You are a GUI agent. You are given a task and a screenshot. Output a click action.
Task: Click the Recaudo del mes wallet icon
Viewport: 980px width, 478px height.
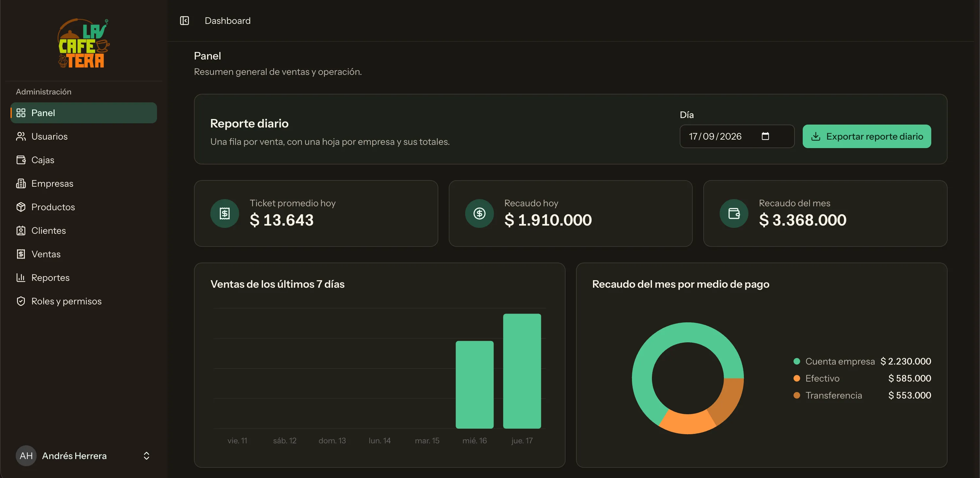pos(734,213)
